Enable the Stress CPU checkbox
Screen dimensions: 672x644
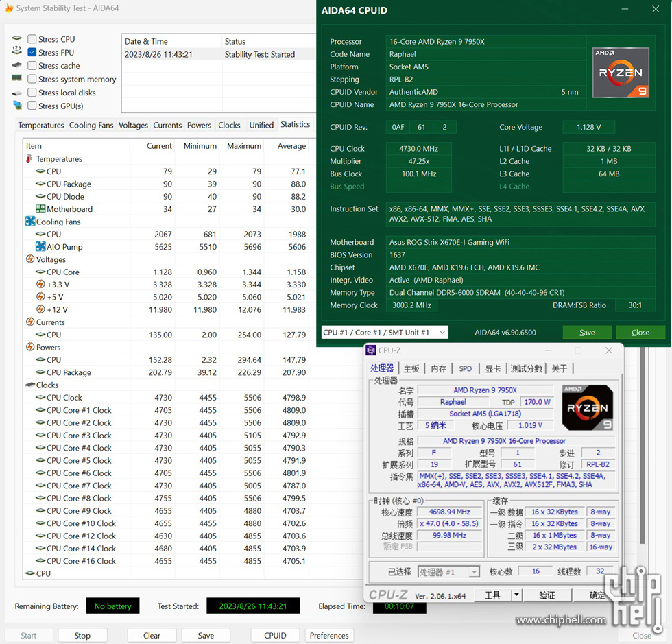32,39
